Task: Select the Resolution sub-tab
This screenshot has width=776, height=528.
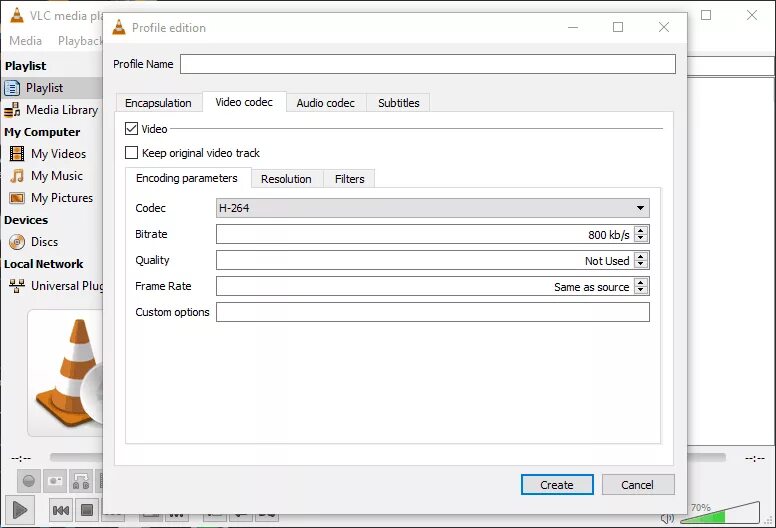Action: [286, 179]
